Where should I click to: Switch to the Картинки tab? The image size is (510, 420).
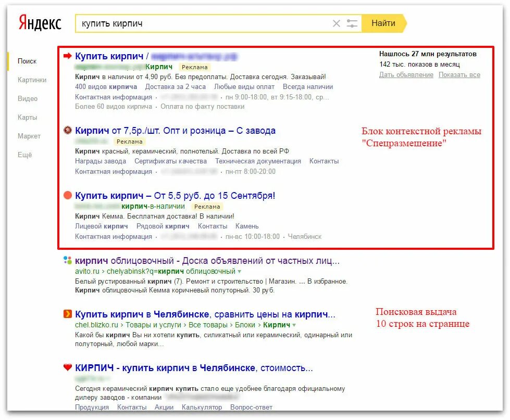(32, 80)
